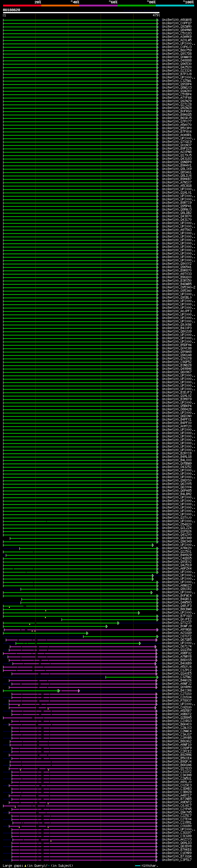Select hit label UniRef100_C0QSU0

click(177, 708)
